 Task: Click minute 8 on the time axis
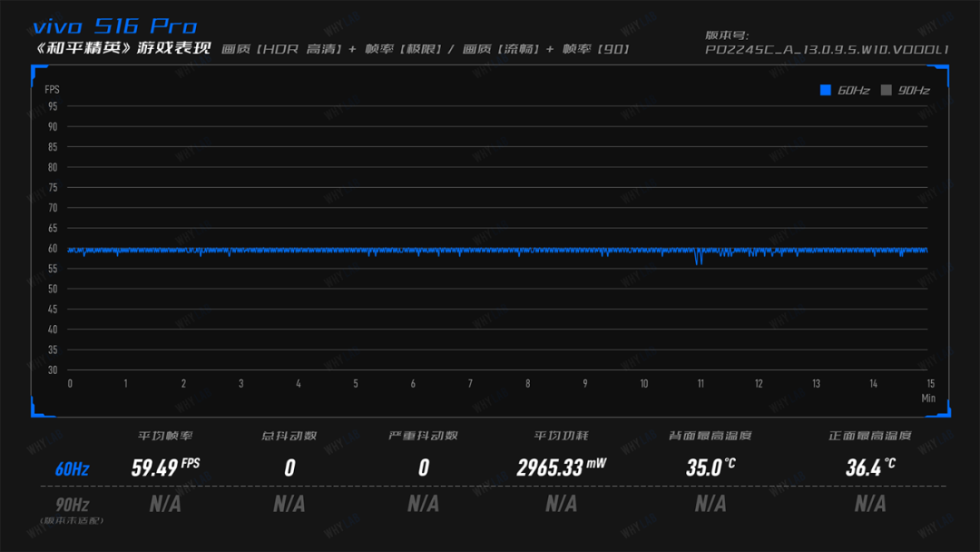point(528,384)
